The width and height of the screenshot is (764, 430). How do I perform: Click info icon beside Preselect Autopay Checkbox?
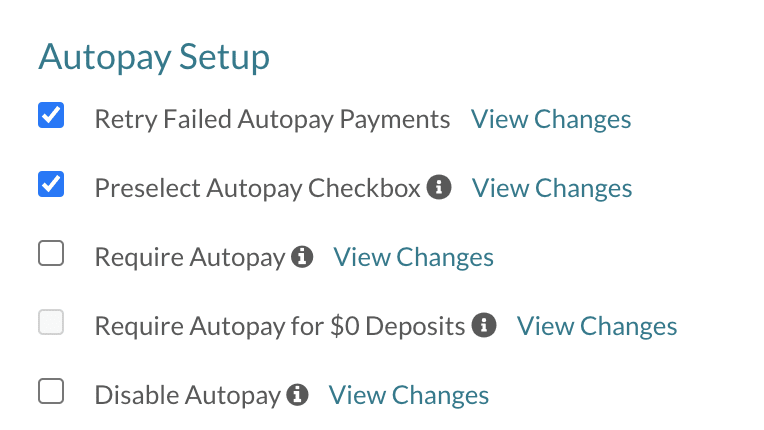click(x=438, y=187)
